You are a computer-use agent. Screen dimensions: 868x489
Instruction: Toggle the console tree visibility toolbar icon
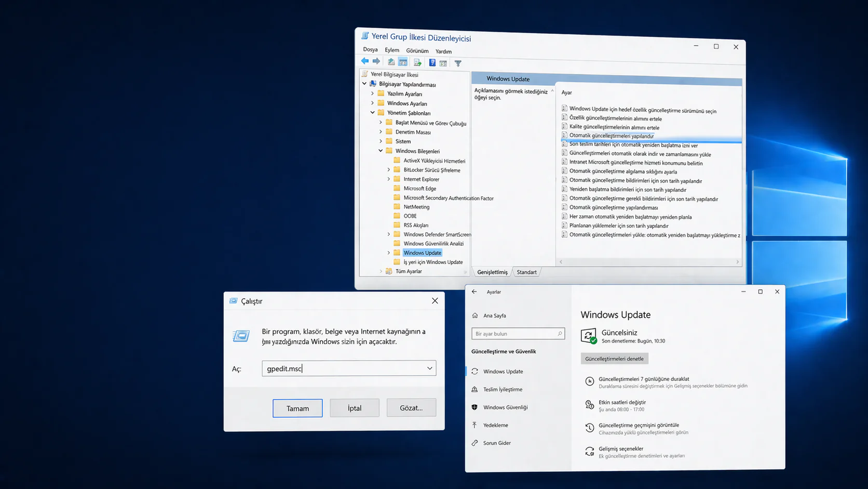(x=403, y=62)
